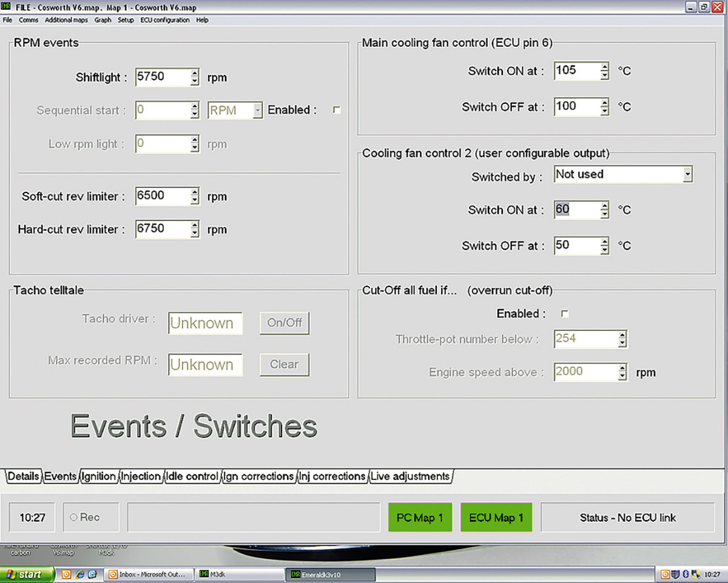Launch Internet Explorer from quick launch
The height and width of the screenshot is (583, 728).
pos(79,574)
